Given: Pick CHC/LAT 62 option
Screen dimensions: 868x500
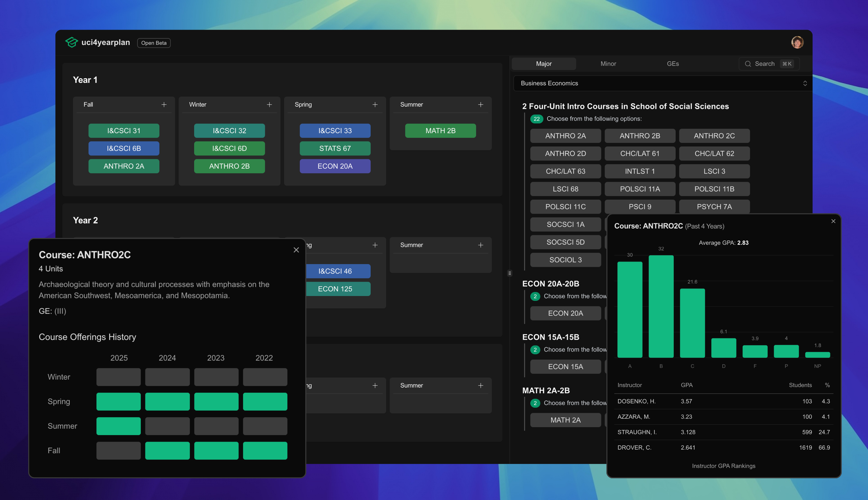Looking at the screenshot, I should point(714,154).
